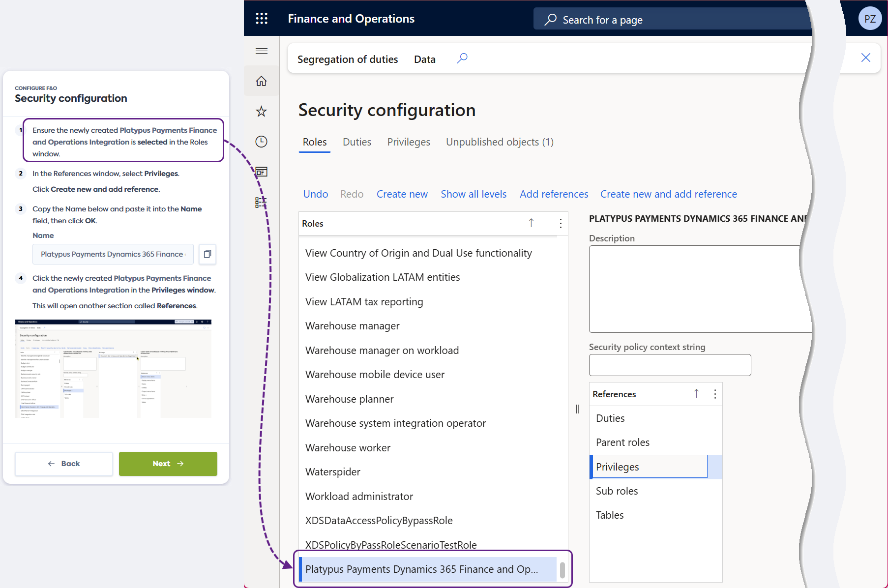Open Modules list icon in sidebar
The width and height of the screenshot is (888, 588).
tap(261, 202)
